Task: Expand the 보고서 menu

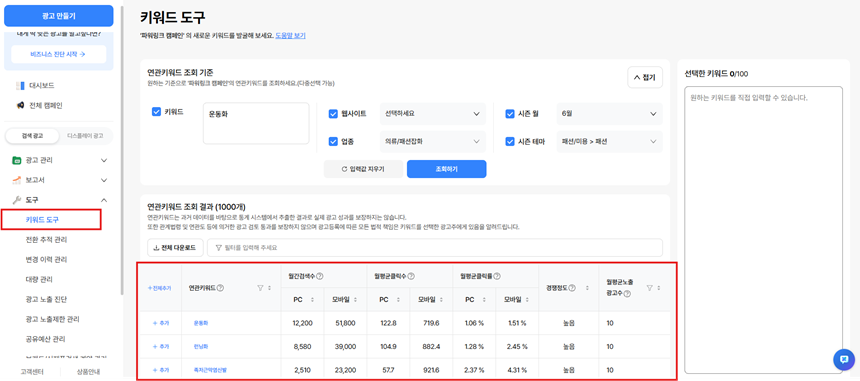Action: click(x=104, y=180)
